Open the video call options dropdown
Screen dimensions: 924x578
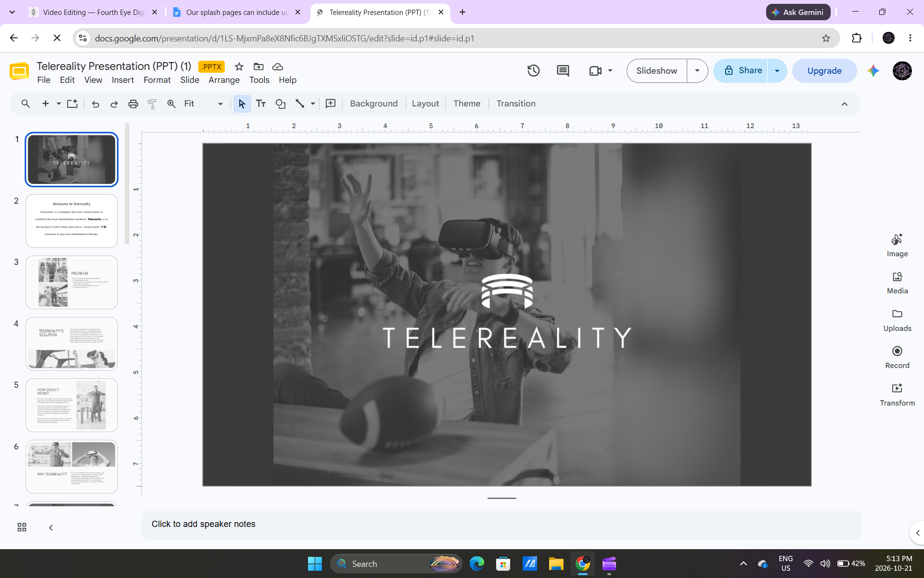610,71
